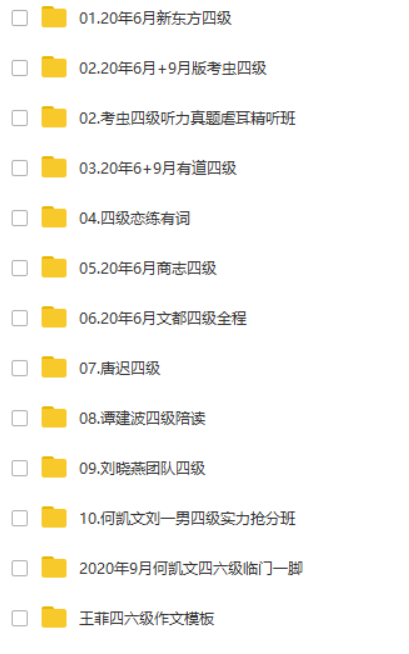Click the 06.20年6月文都四级全程 folder icon
This screenshot has width=409, height=654.
pos(54,317)
